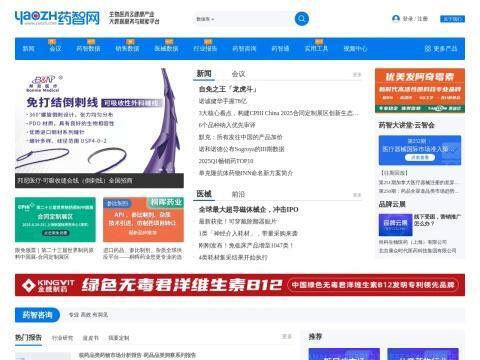
Task: Open news item about 单克隆抗体药物INN命名
Action: 246,173
